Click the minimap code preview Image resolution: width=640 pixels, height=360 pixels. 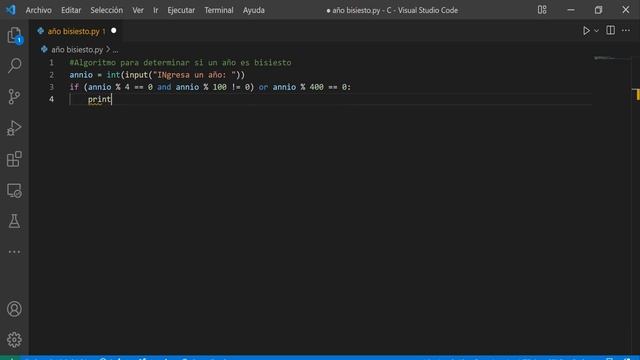(611, 58)
